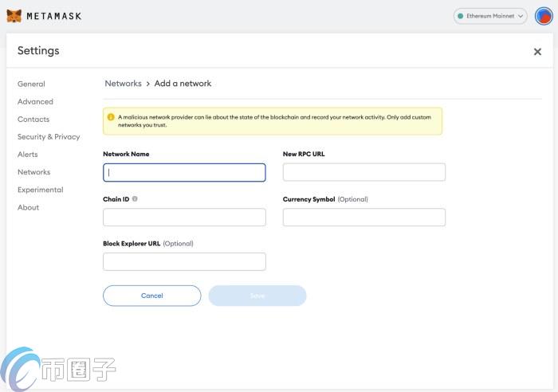Viewport: 558px width, 392px height.
Task: Click the Cancel button
Action: coord(152,296)
